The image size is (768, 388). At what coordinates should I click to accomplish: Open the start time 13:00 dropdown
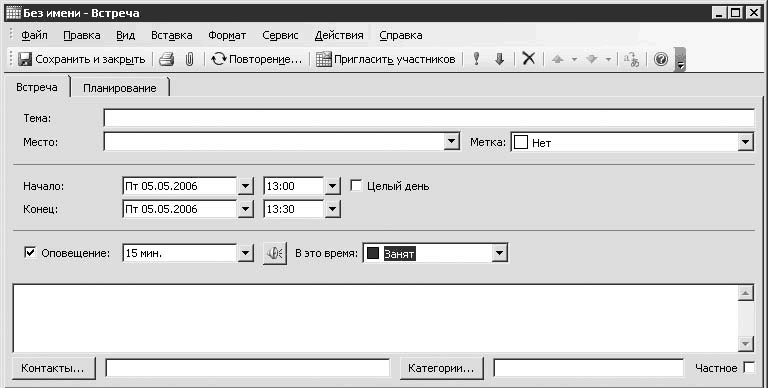[333, 186]
